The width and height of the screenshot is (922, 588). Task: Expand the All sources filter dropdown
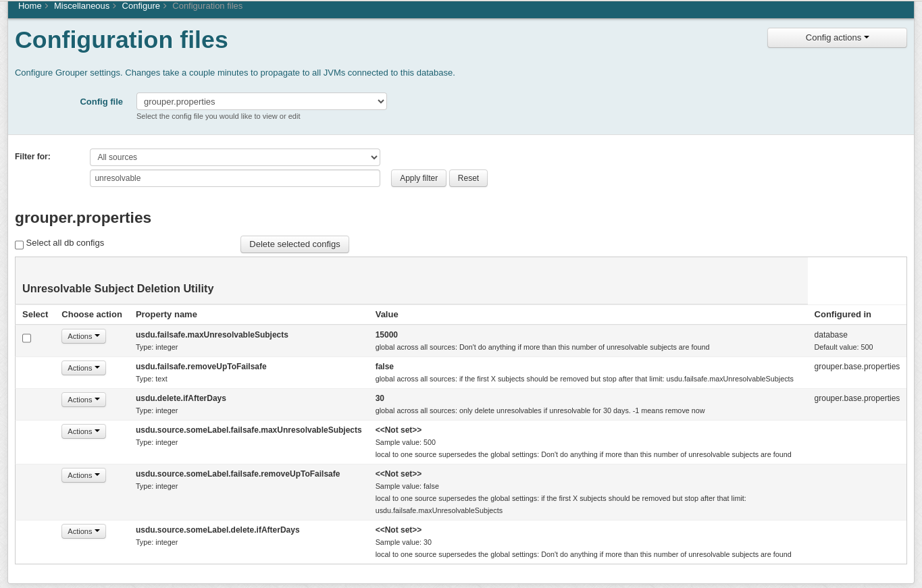pyautogui.click(x=234, y=157)
